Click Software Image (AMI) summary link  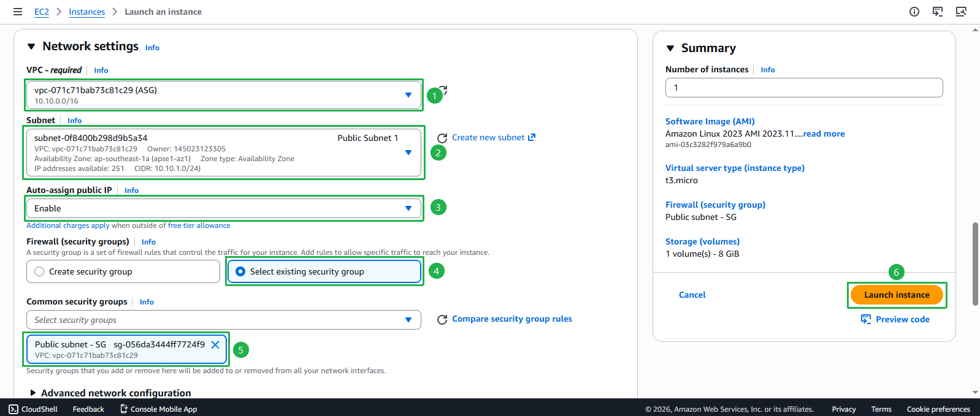click(710, 121)
